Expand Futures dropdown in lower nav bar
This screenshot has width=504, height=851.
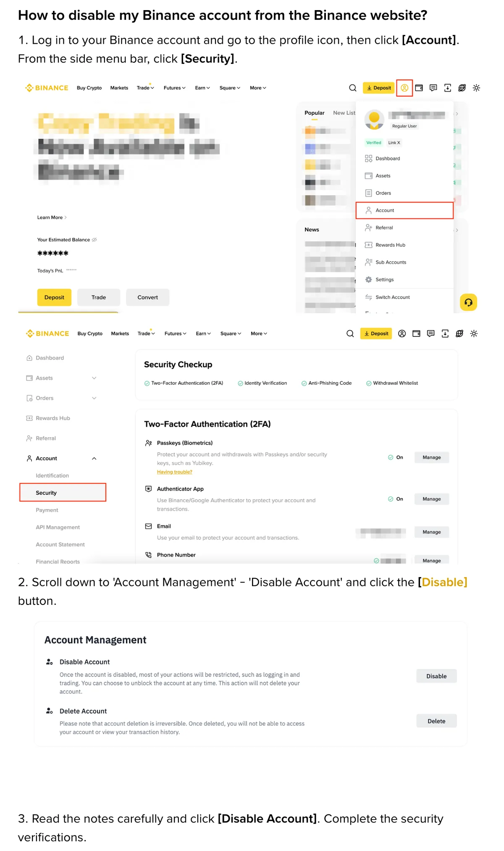click(176, 334)
